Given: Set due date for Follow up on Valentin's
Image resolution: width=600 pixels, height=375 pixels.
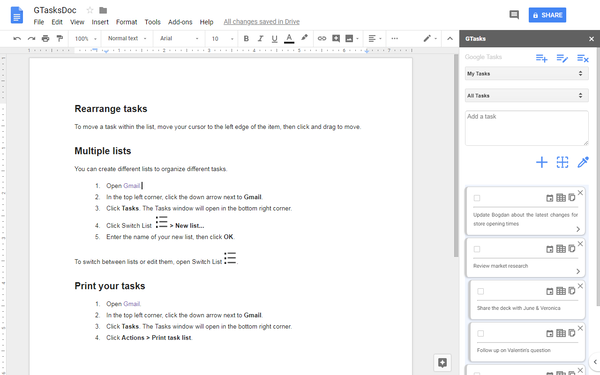Looking at the screenshot, I should click(x=549, y=333).
